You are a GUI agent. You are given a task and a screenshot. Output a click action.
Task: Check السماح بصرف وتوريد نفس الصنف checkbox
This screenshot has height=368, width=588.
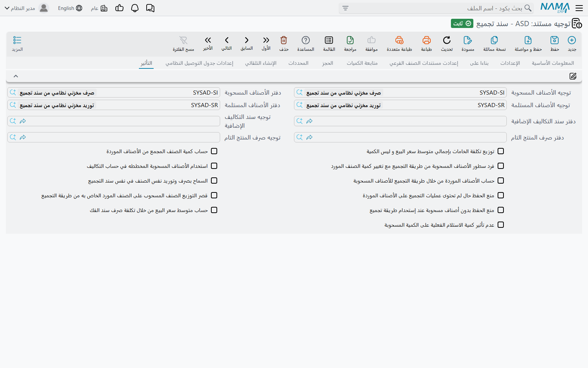click(214, 181)
